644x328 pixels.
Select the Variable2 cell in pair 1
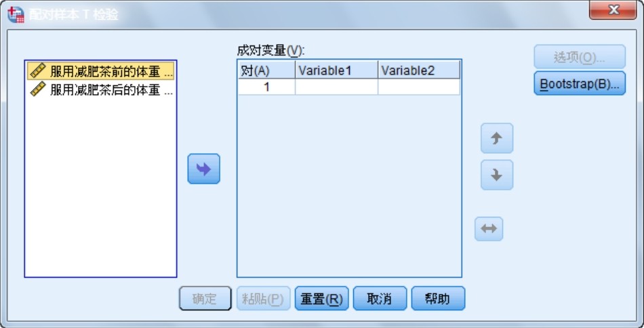pyautogui.click(x=418, y=87)
